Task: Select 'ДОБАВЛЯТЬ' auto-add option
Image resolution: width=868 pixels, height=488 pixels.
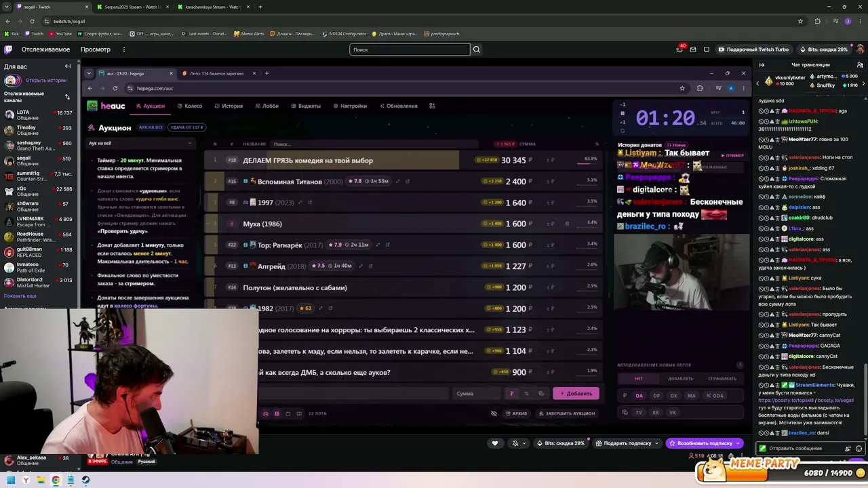Action: [680, 378]
